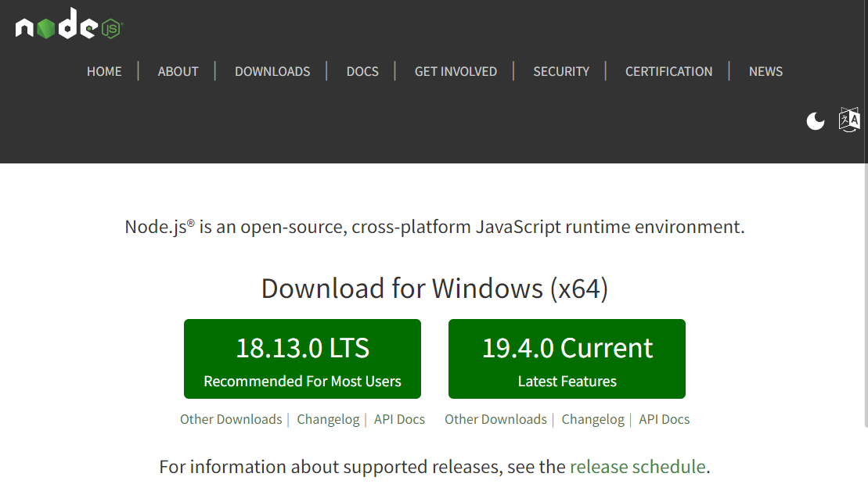The width and height of the screenshot is (868, 502).
Task: Download the 18.13.0 LTS version
Action: [x=302, y=359]
